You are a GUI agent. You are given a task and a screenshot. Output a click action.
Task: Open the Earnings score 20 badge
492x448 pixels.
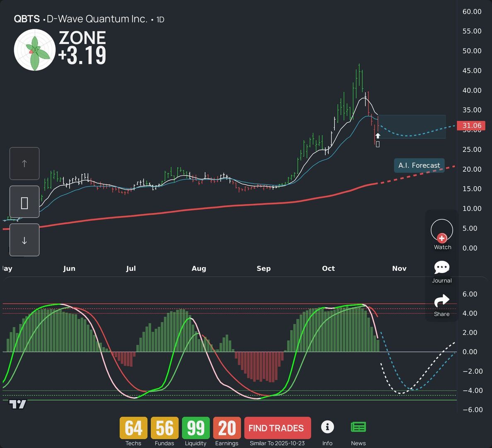[227, 428]
